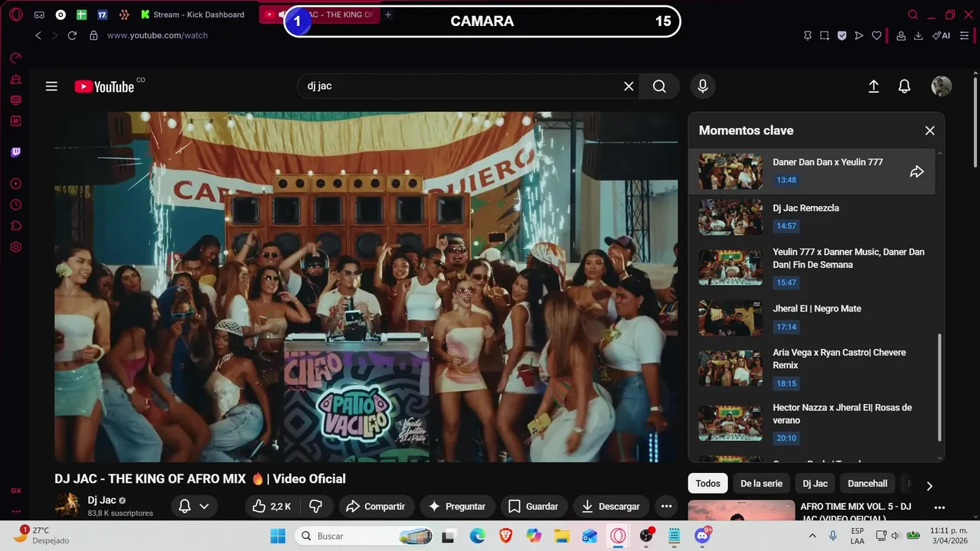Open sidebar three-dots more options
The width and height of the screenshot is (980, 551).
[15, 511]
